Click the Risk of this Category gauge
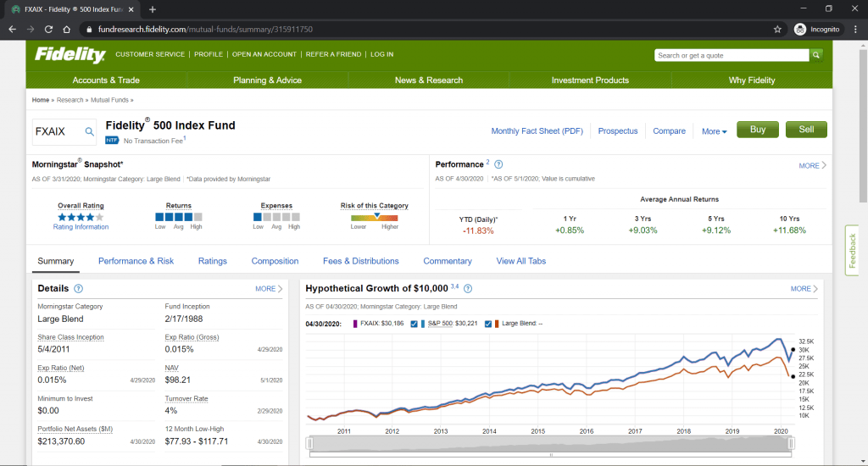Image resolution: width=868 pixels, height=466 pixels. click(x=374, y=218)
